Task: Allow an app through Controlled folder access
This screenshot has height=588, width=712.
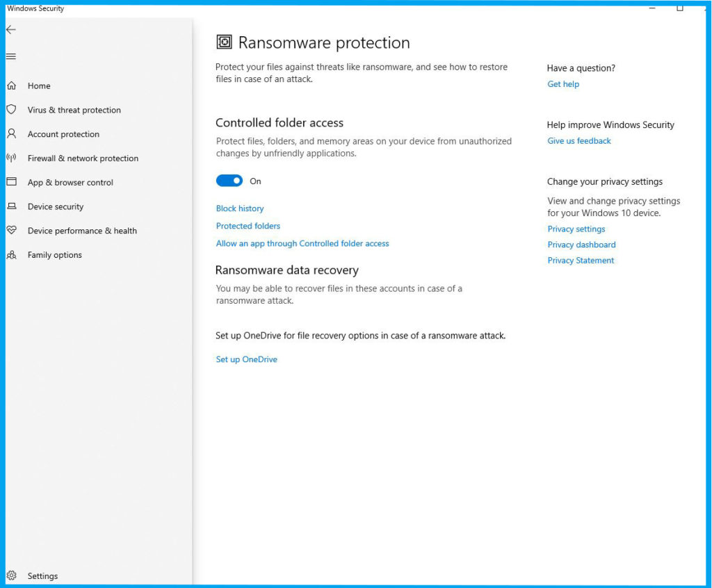Action: pos(302,243)
